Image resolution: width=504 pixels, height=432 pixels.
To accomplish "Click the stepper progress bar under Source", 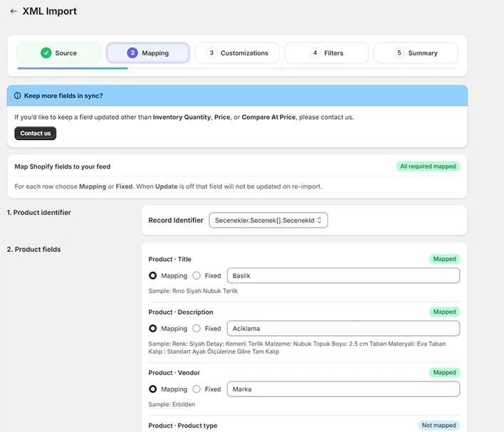I will 73,68.
